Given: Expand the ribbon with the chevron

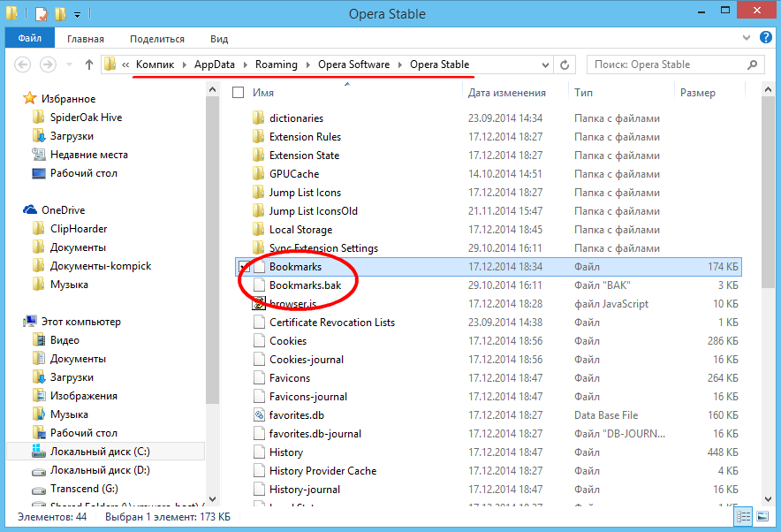Looking at the screenshot, I should [x=747, y=37].
